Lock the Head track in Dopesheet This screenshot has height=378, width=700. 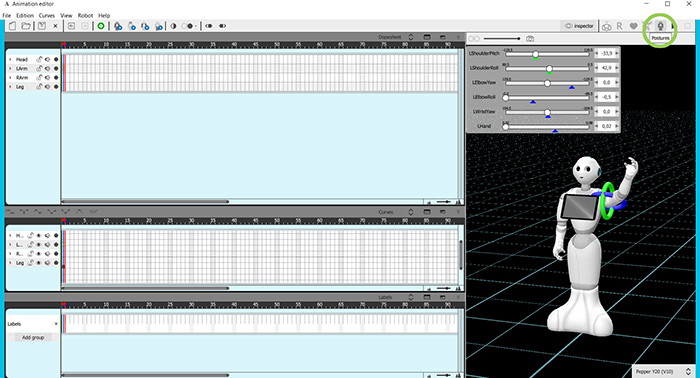point(39,59)
